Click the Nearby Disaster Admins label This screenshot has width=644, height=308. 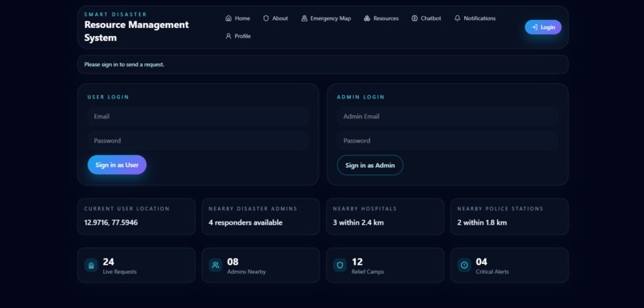[253, 209]
